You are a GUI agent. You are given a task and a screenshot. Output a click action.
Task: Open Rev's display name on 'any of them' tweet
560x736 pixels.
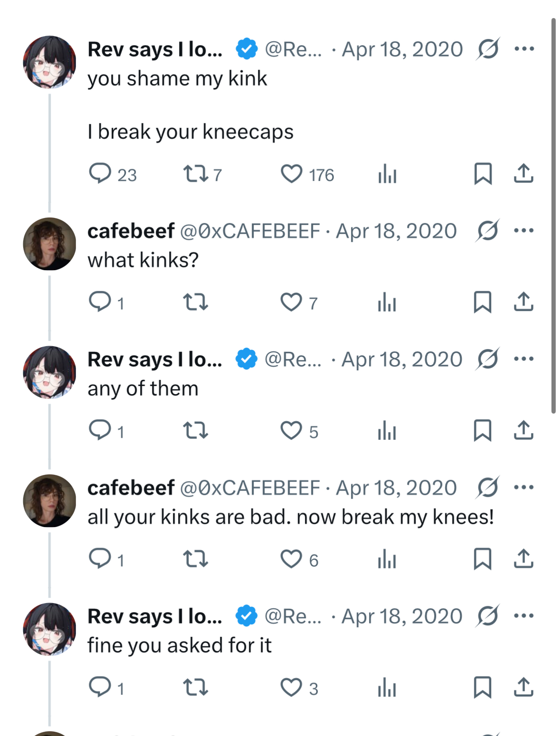155,359
